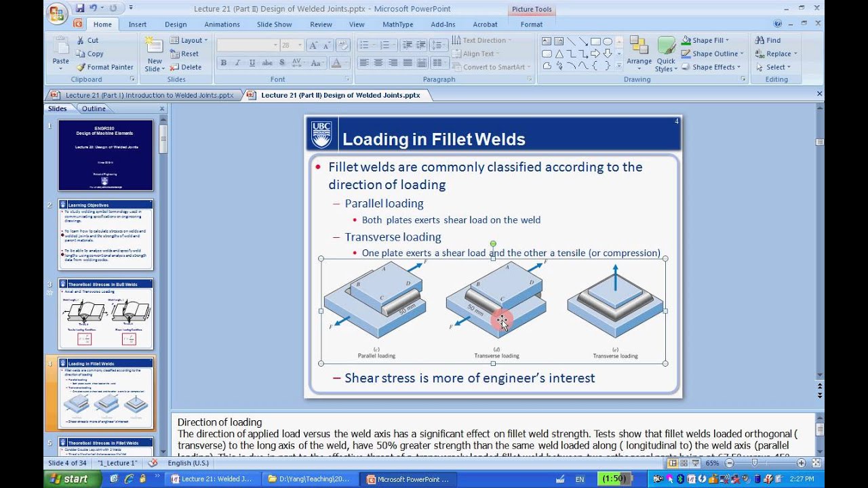Toggle Underline formatting

pos(252,62)
